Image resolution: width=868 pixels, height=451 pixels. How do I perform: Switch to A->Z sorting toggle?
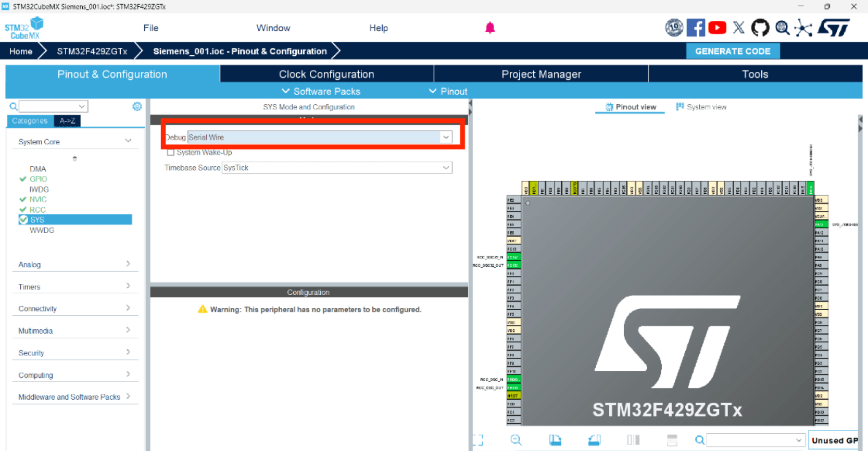pyautogui.click(x=67, y=121)
